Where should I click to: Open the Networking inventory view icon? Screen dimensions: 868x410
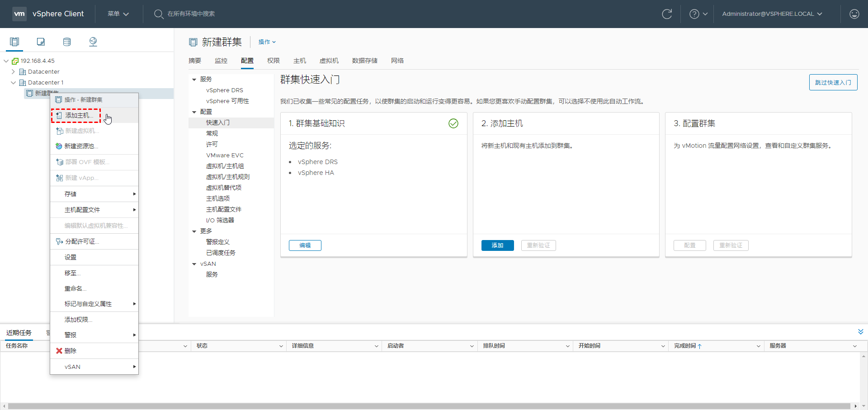pos(93,42)
